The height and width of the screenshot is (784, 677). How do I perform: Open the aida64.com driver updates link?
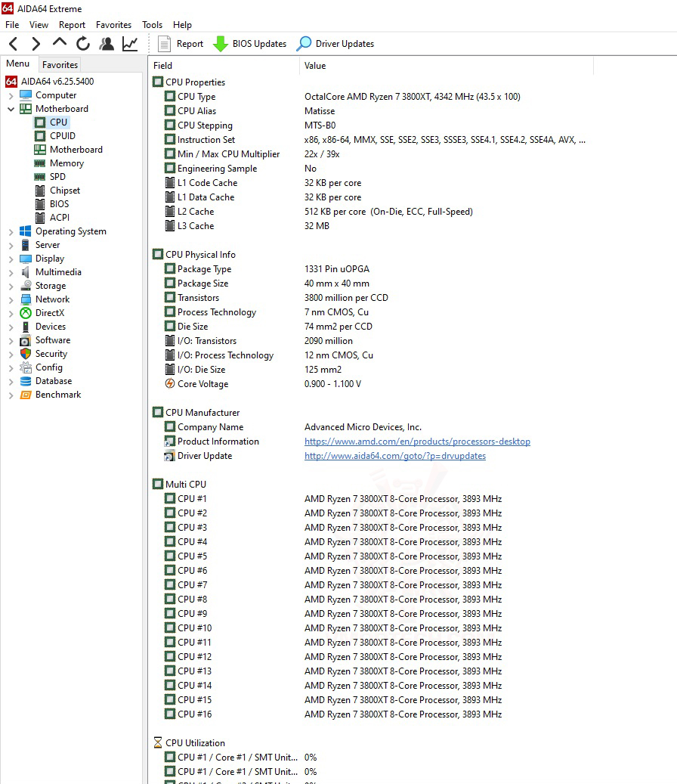point(394,455)
